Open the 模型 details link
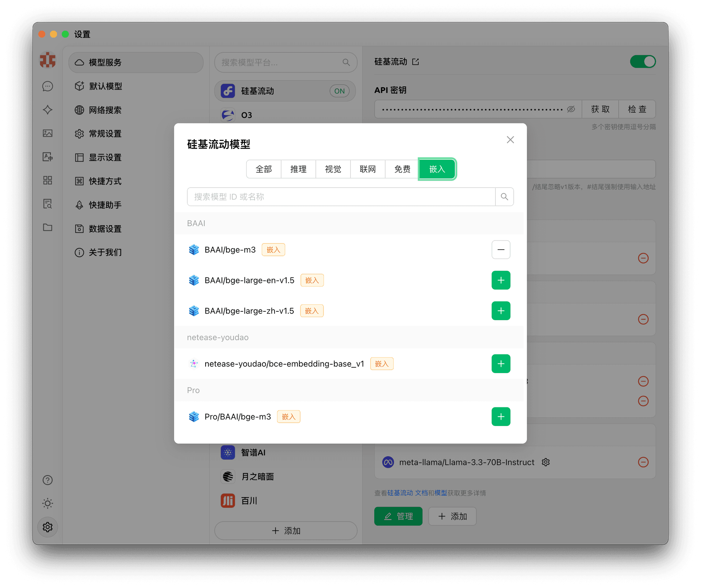This screenshot has width=701, height=588. [x=440, y=493]
